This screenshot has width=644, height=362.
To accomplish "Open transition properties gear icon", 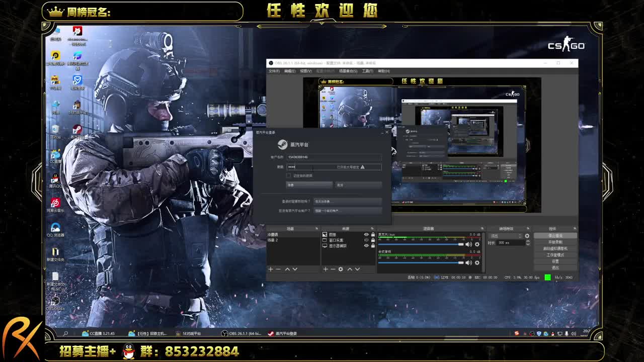I will click(527, 236).
